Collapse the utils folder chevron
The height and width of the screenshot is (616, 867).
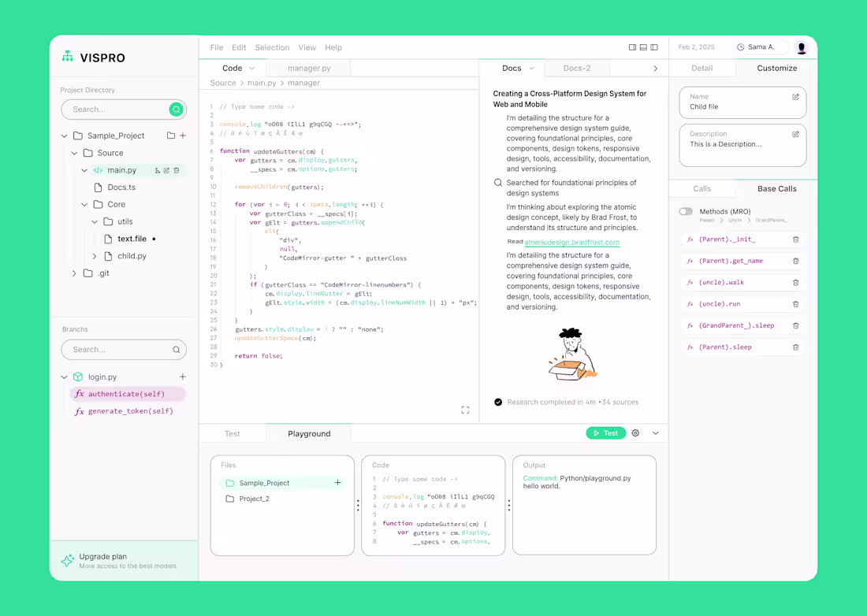pos(95,221)
